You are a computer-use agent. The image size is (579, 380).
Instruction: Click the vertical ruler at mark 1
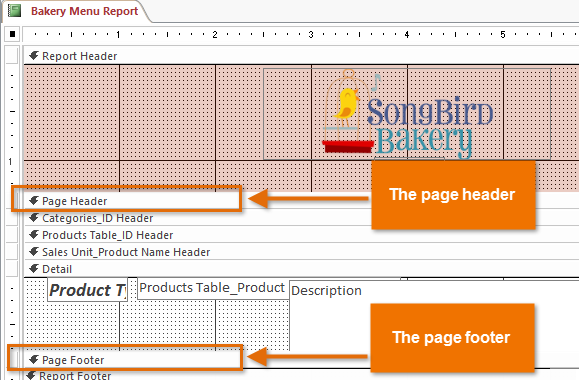coord(10,161)
